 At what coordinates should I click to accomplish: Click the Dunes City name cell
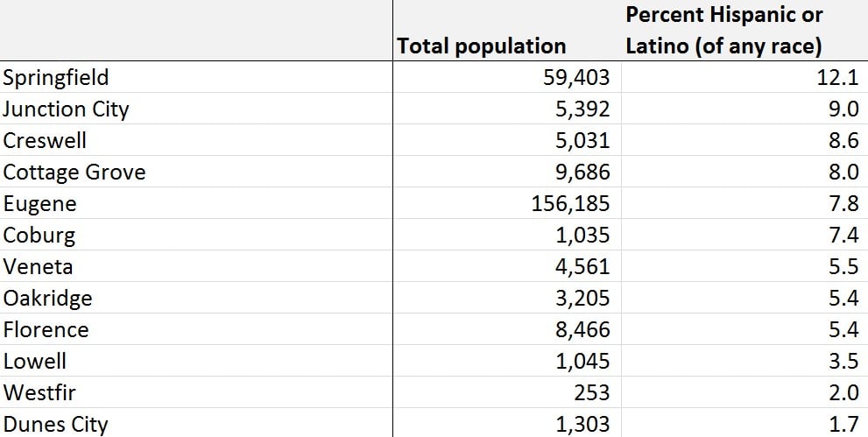(x=196, y=423)
